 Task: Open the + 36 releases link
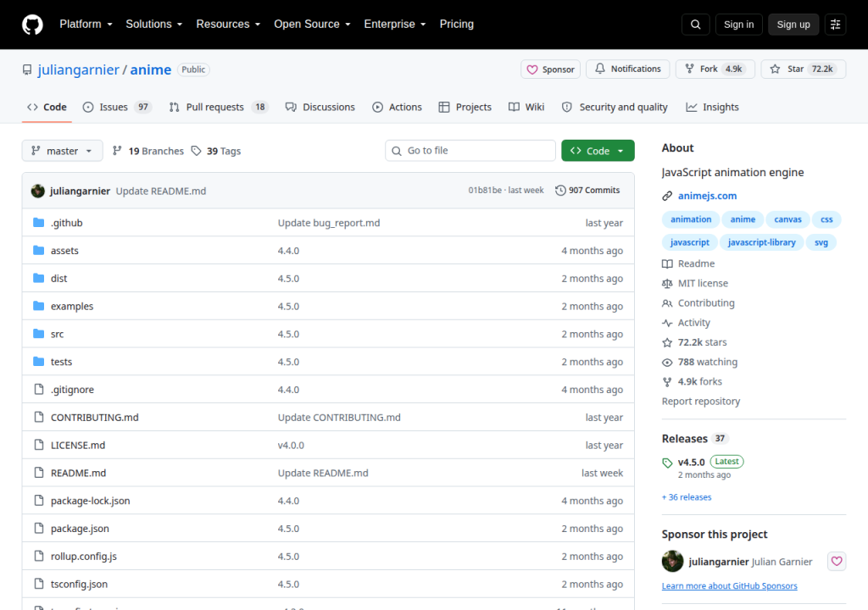(687, 497)
